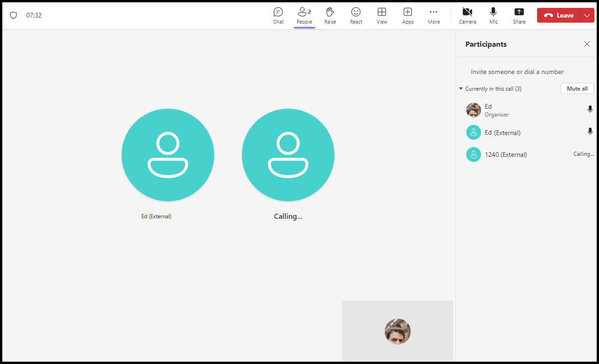
Task: Click Ed (External)'s small avatar in list
Action: pyautogui.click(x=474, y=132)
